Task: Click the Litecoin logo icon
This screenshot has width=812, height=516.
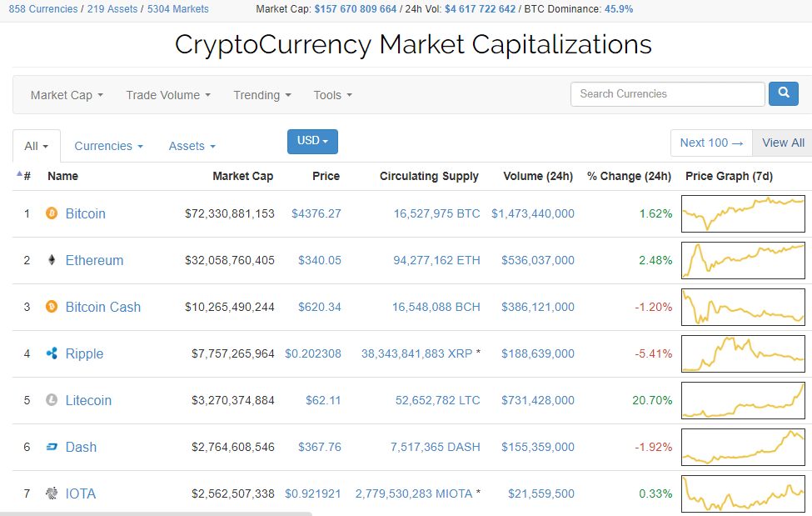Action: (x=52, y=400)
